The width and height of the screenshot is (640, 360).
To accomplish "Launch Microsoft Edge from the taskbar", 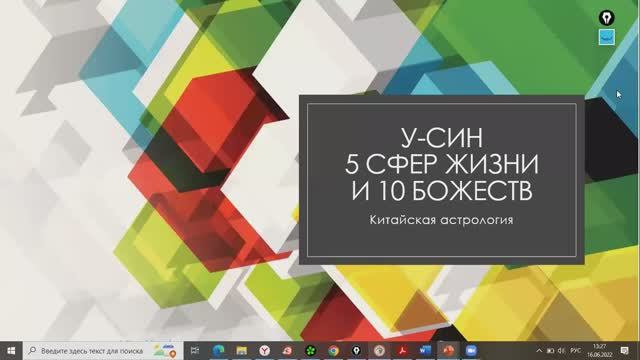I will [x=218, y=351].
